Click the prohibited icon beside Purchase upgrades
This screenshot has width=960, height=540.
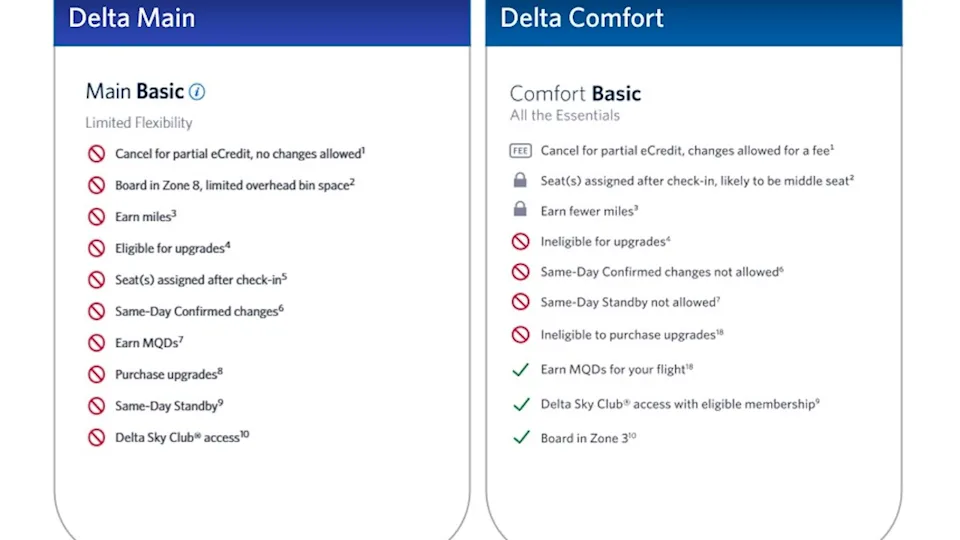pyautogui.click(x=96, y=375)
